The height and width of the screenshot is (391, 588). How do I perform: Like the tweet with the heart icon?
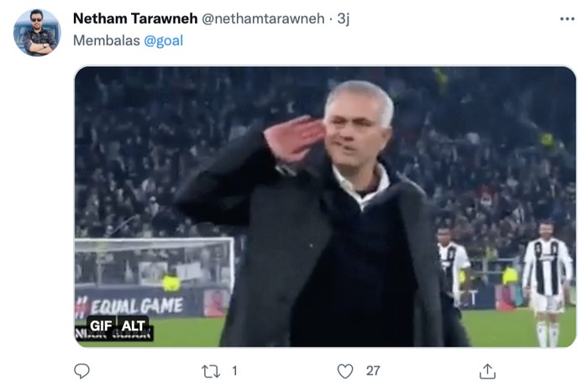point(345,371)
